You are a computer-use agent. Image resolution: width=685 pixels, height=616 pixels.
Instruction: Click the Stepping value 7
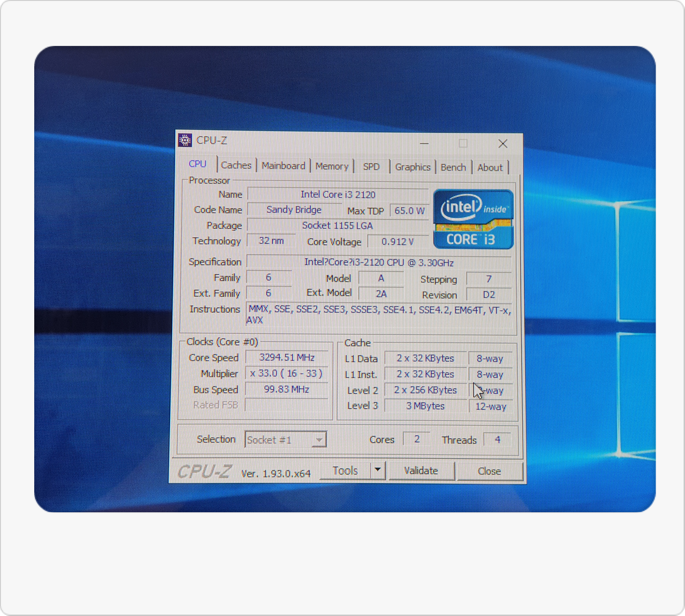click(489, 279)
